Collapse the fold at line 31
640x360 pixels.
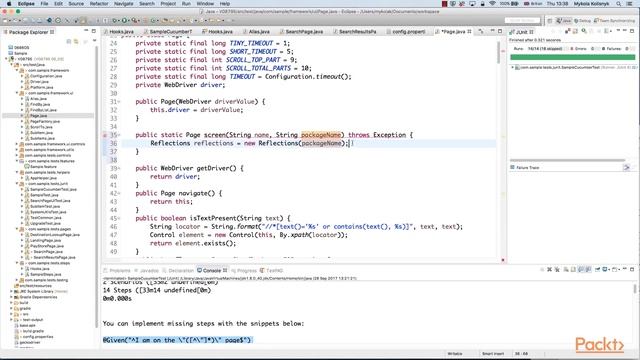[x=119, y=102]
